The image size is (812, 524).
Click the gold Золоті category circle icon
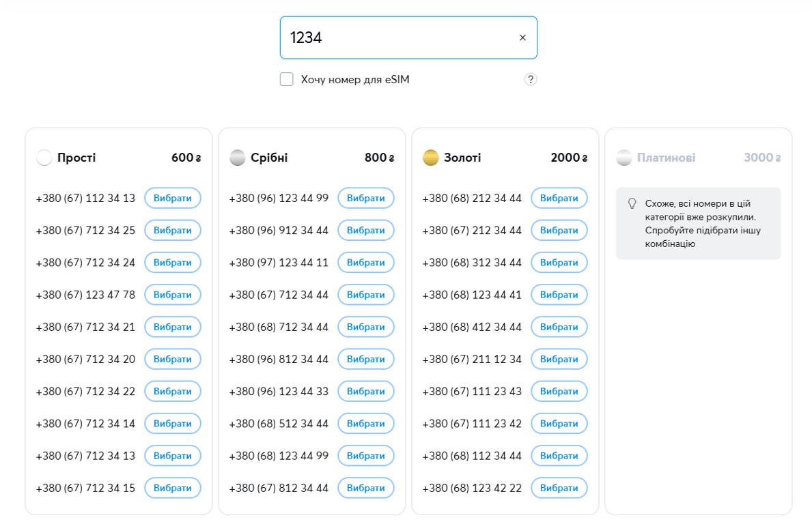[431, 158]
